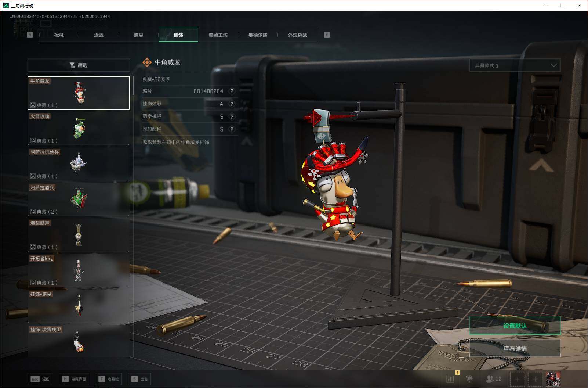Click the first empty squad slot plus
Screen dimensions: 588x388
[x=518, y=379]
